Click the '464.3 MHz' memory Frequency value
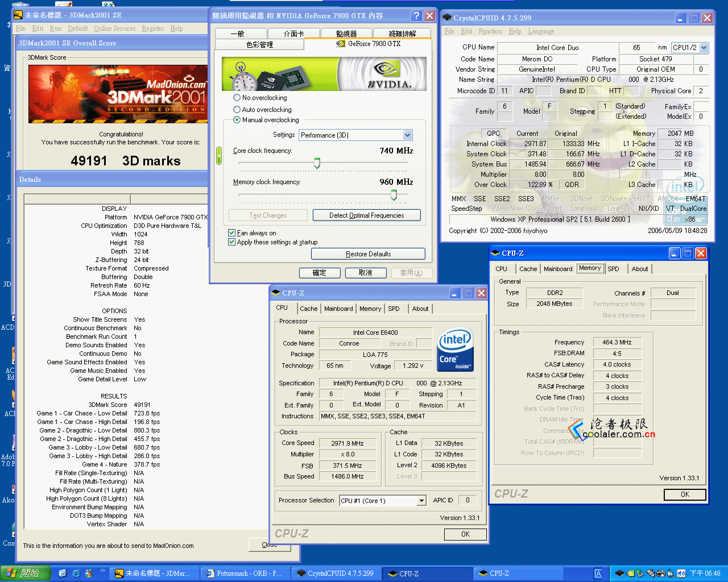728x582 pixels. pos(617,342)
